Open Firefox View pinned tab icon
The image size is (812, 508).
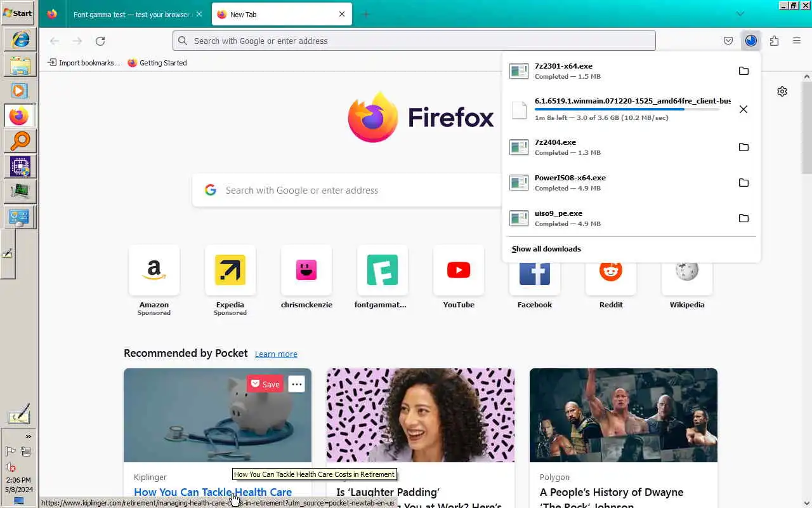coord(52,14)
